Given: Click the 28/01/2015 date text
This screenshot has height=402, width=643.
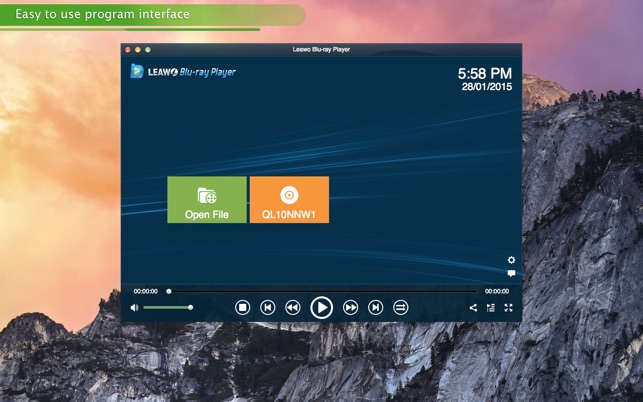Looking at the screenshot, I should pos(487,87).
